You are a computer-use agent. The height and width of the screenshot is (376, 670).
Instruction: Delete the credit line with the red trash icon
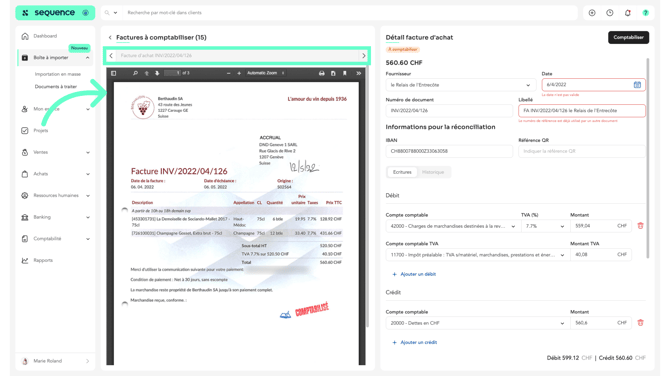[640, 323]
